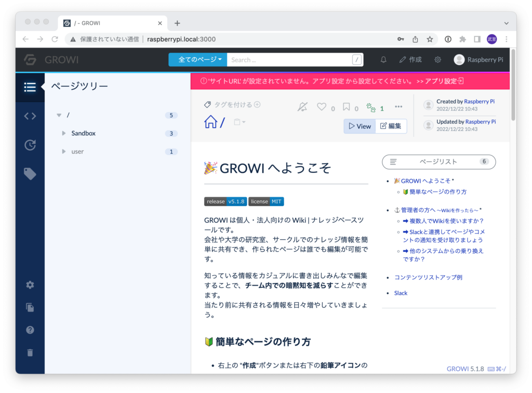
Task: Open the admin settings gear in navbar
Action: 437,60
